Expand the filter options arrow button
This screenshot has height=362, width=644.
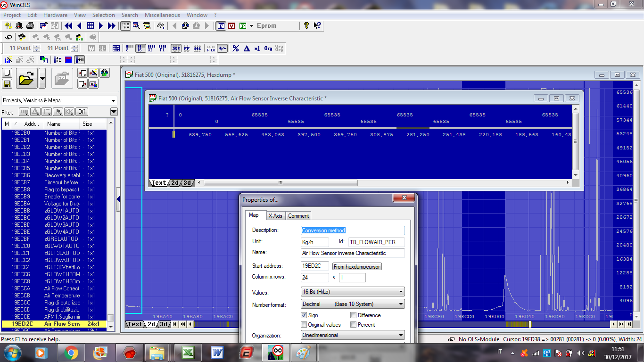pos(114,112)
